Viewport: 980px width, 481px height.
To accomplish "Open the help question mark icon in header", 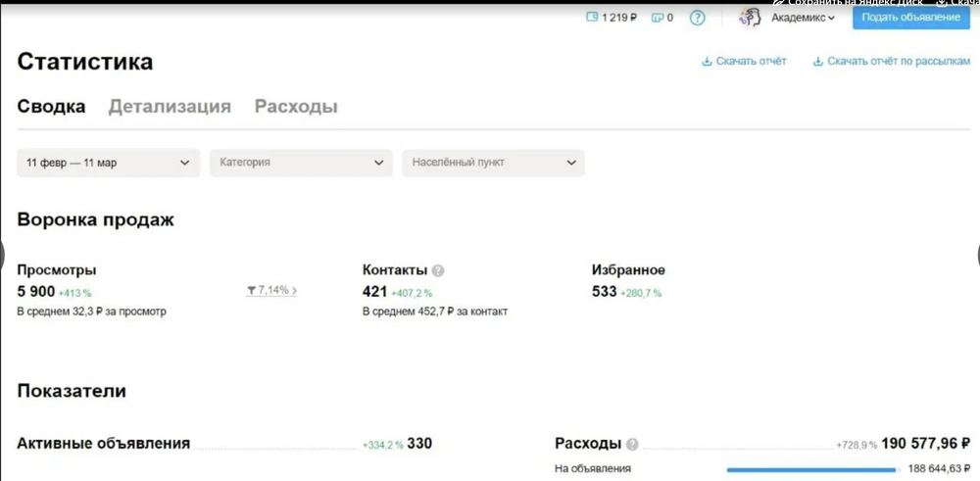I will click(698, 18).
